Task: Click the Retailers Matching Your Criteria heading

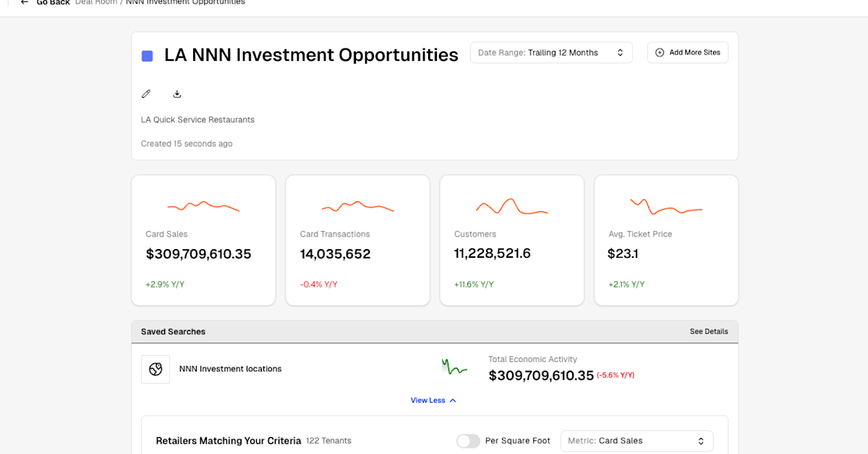Action: click(x=229, y=440)
